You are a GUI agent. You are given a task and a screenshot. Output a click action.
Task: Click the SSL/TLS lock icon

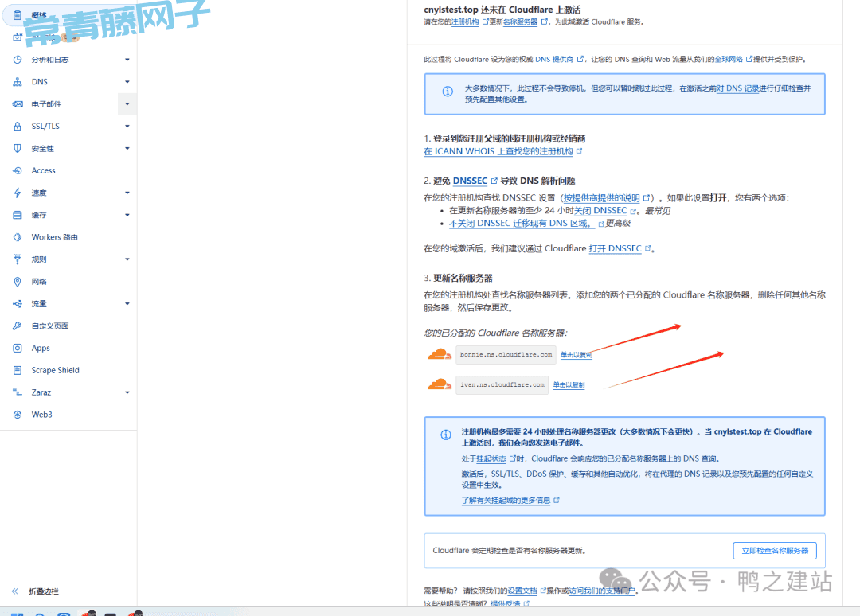click(18, 126)
